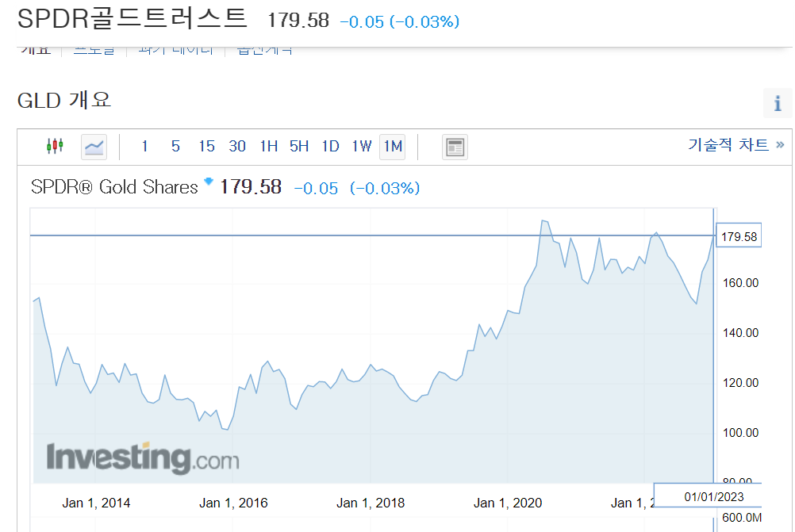This screenshot has width=795, height=532.
Task: Choose the 5H interval
Action: point(299,147)
